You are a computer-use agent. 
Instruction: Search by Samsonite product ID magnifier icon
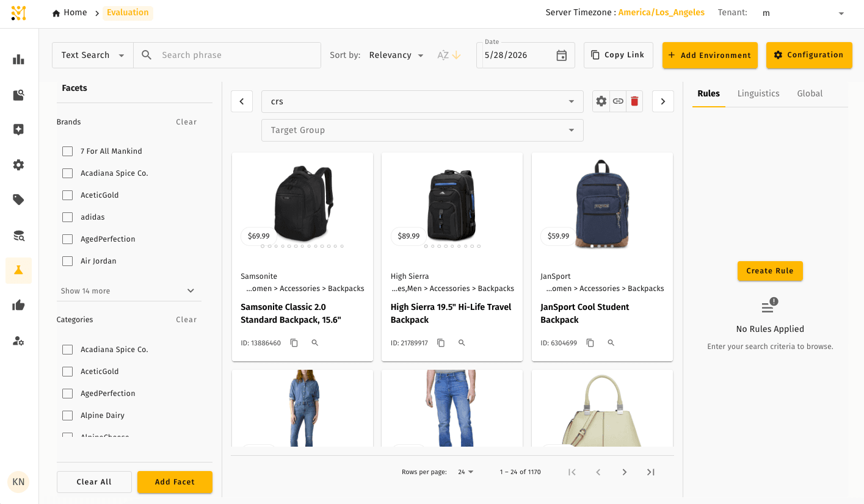tap(315, 343)
